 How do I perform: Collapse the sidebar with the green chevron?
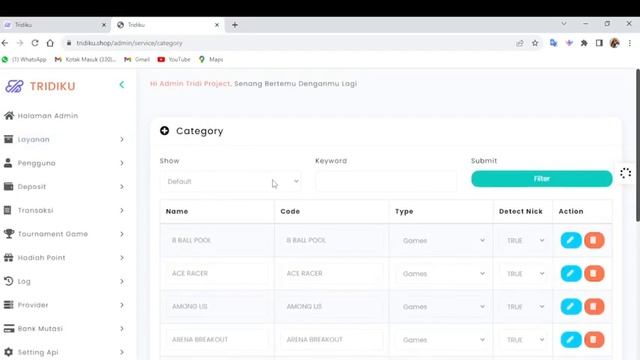pos(122,85)
